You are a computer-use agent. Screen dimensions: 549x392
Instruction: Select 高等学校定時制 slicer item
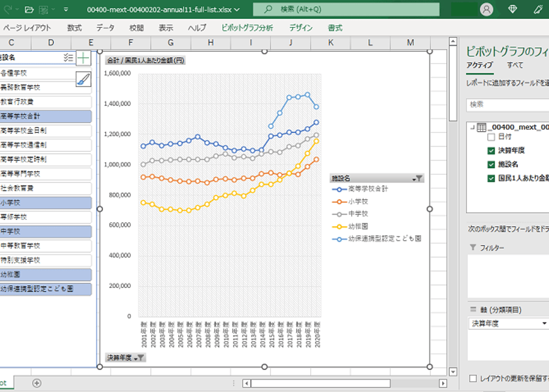coord(46,159)
